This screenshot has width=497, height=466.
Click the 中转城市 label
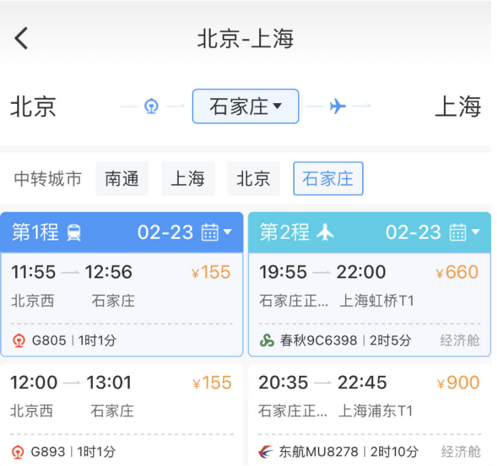click(48, 179)
